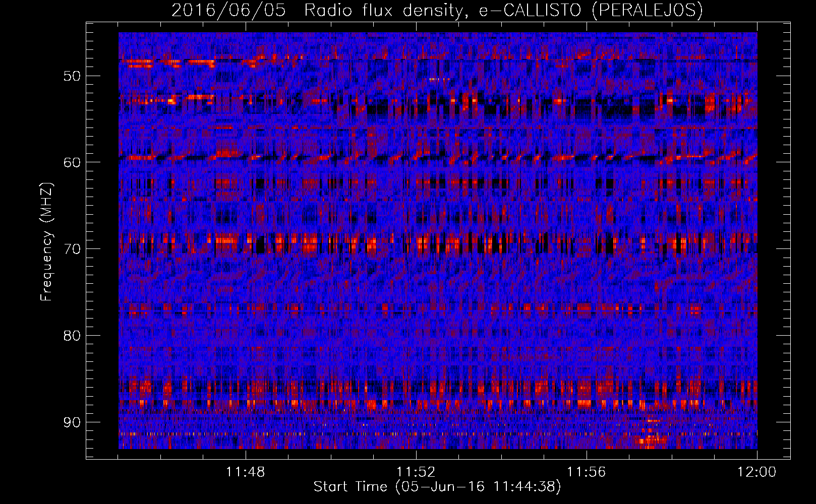Click the Start Time axis title

[x=437, y=487]
